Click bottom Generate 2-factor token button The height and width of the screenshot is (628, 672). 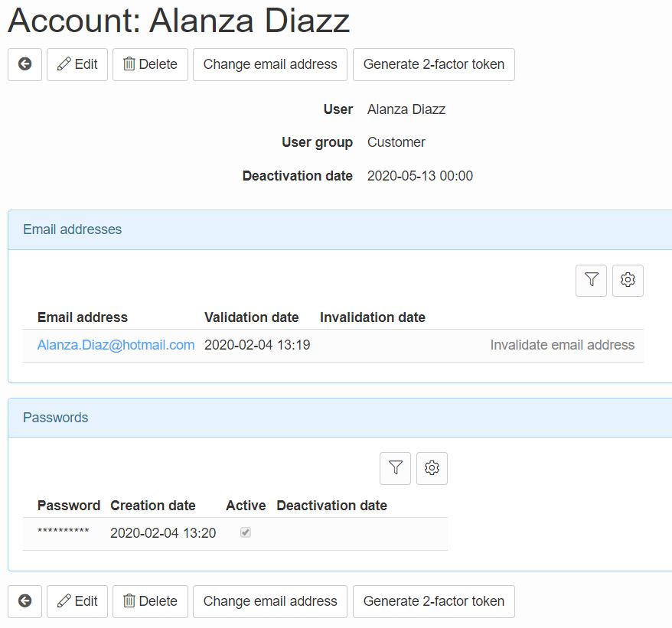coord(434,601)
